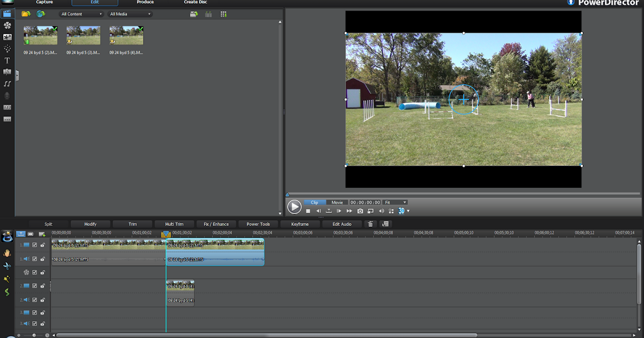Toggle video track 2 enable checkbox
644x338 pixels.
34,286
